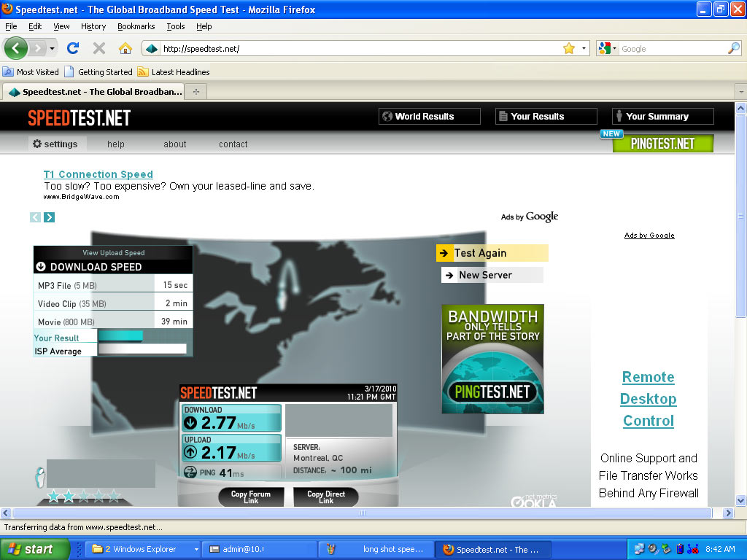Image resolution: width=747 pixels, height=560 pixels.
Task: Switch to long shot spee... taskbar item
Action: tap(376, 549)
